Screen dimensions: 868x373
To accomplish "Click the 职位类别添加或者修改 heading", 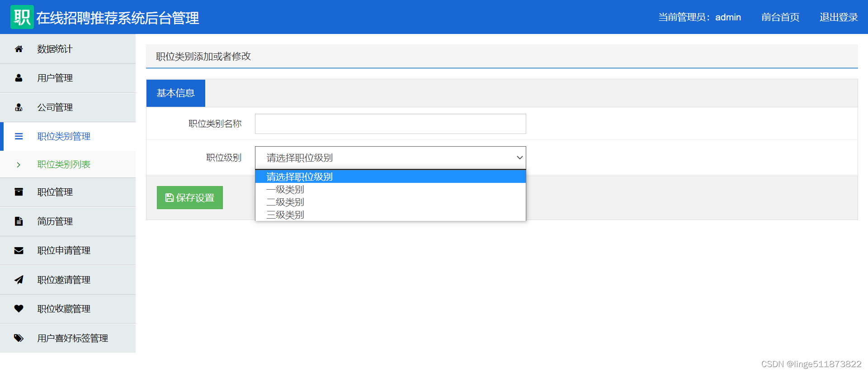I will (203, 56).
